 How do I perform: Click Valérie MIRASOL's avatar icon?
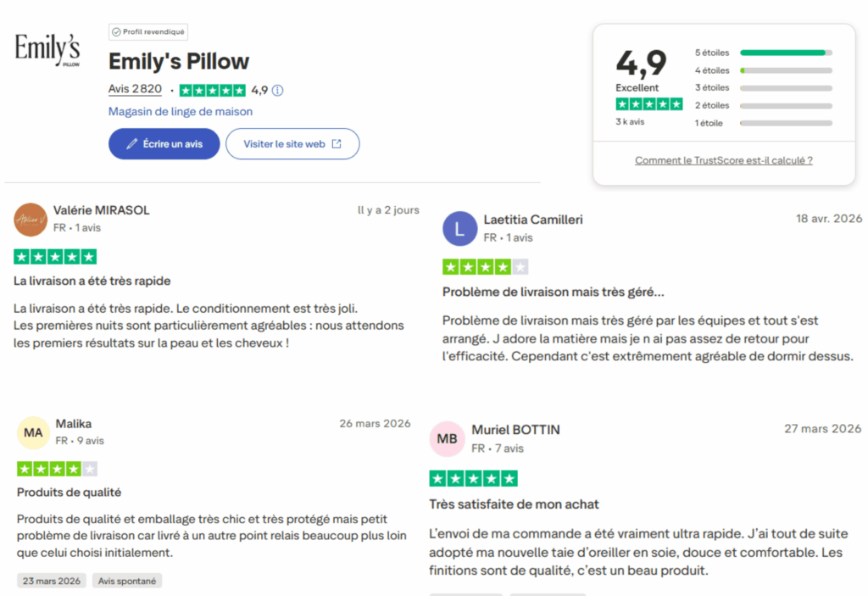(x=30, y=219)
